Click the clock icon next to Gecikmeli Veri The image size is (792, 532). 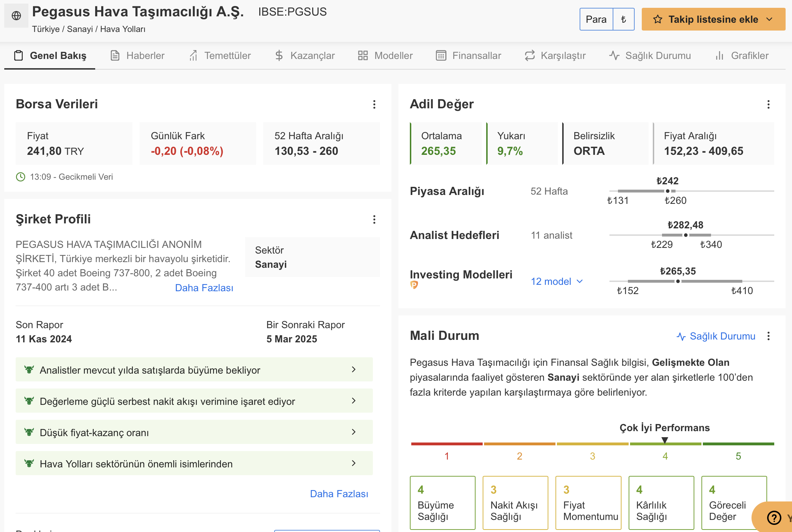coord(21,177)
